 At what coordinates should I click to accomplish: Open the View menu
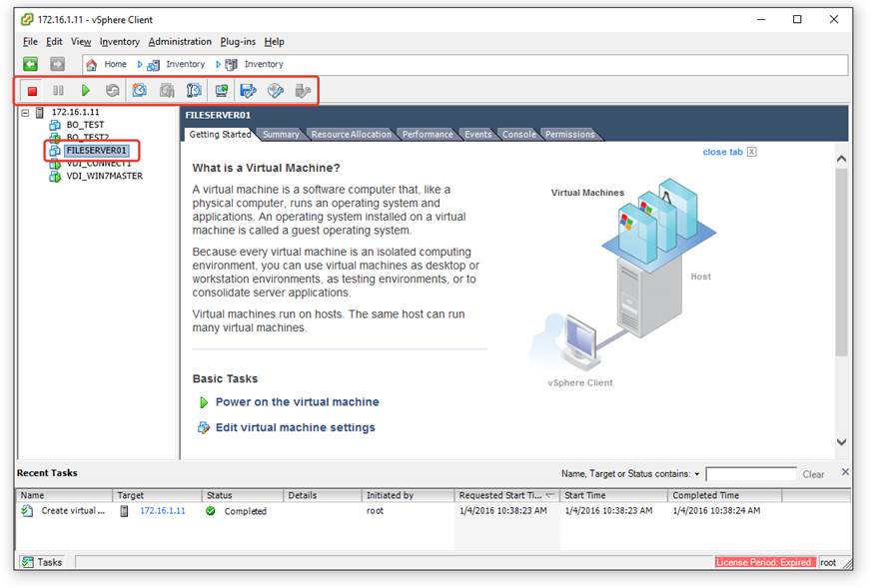click(81, 42)
